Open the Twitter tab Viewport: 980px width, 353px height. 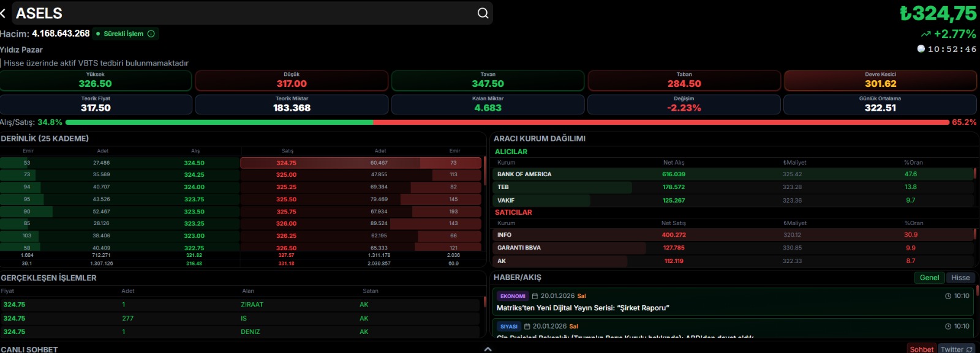pyautogui.click(x=956, y=349)
